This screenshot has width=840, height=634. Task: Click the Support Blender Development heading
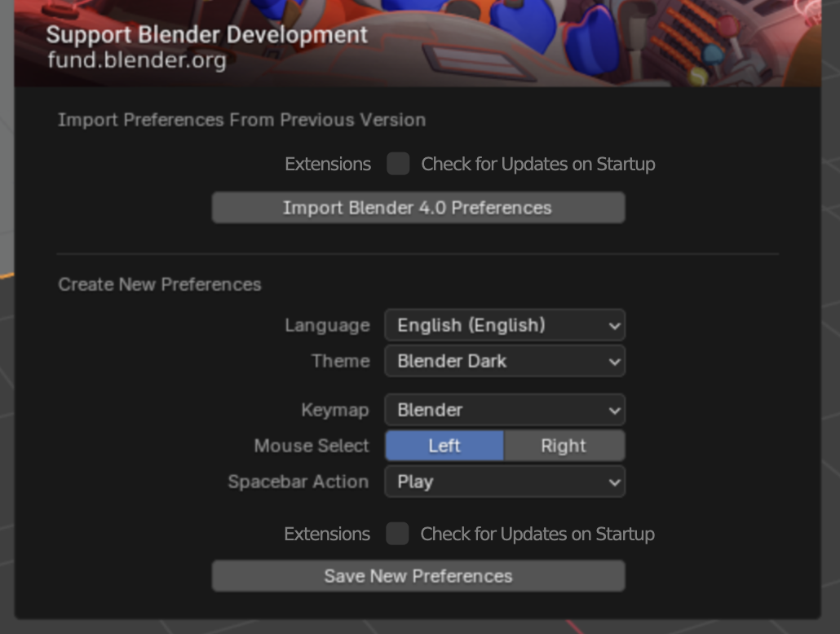point(207,35)
